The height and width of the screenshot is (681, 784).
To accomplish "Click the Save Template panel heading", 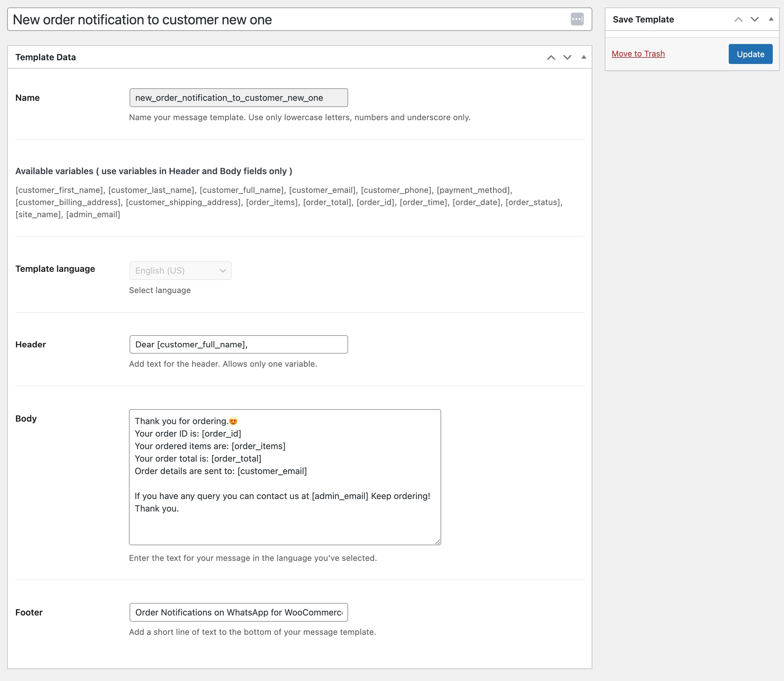I will pos(643,19).
